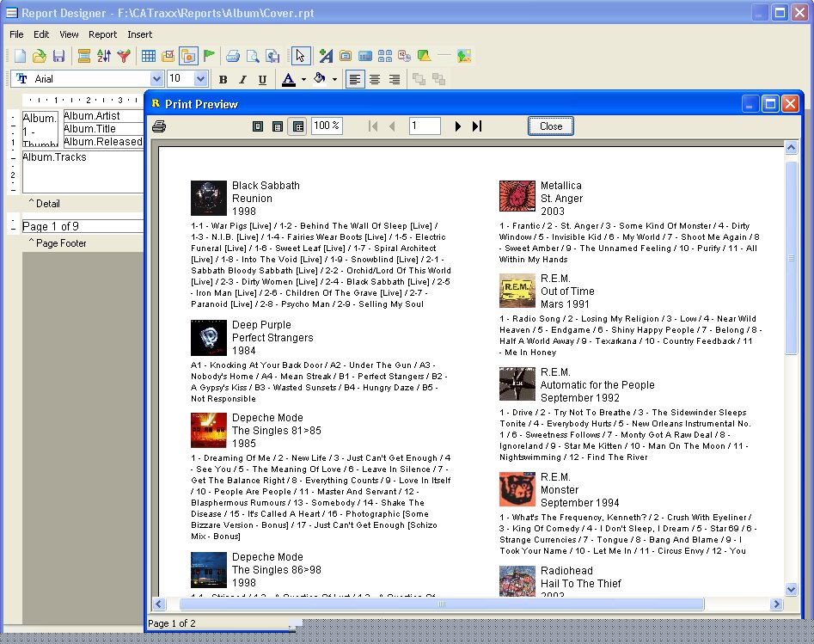Toggle underline formatting

click(263, 79)
